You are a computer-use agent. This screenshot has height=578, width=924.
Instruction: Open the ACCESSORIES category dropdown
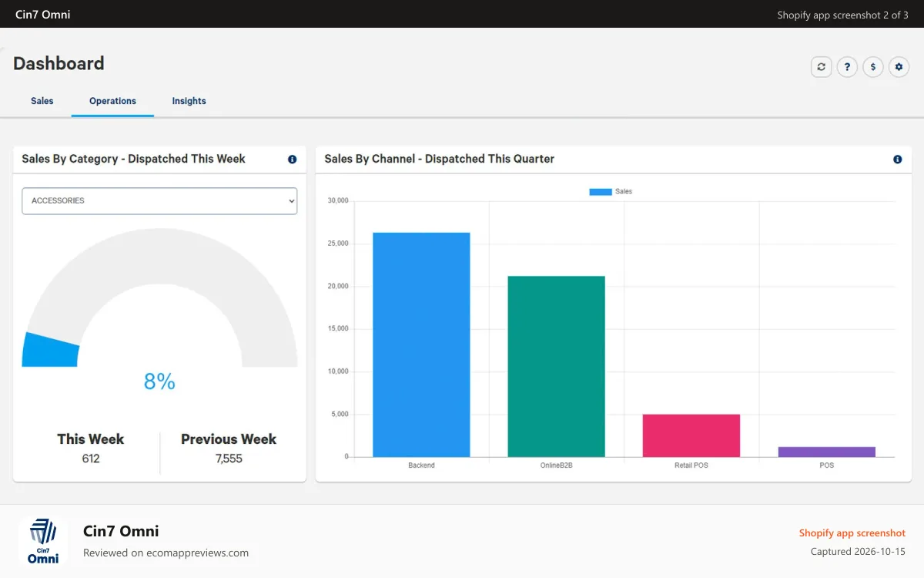pos(159,200)
